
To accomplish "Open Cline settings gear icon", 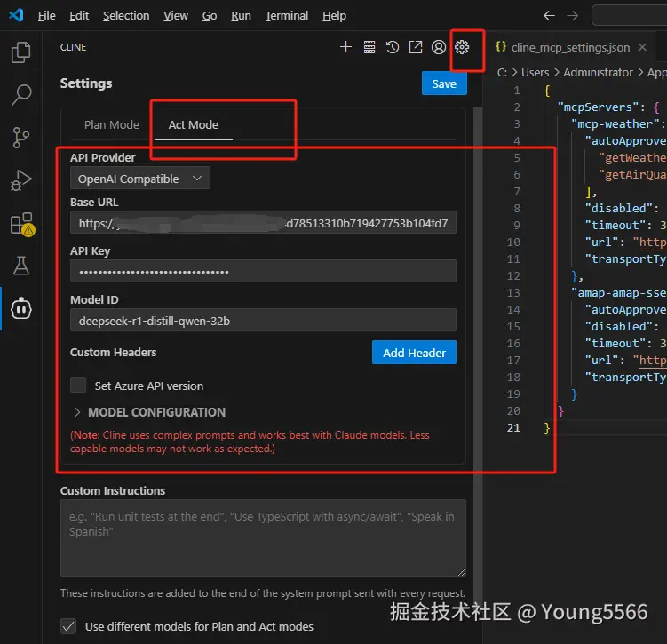I will tap(462, 47).
